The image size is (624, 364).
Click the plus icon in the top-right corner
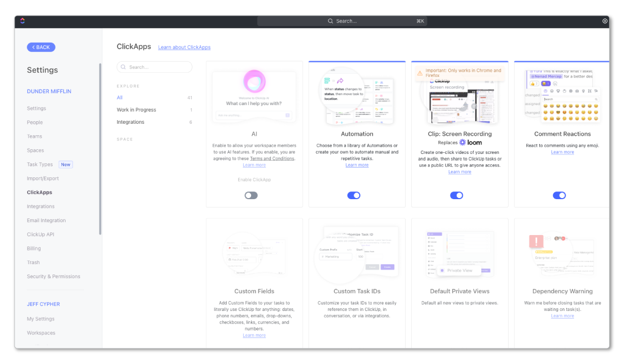point(604,21)
